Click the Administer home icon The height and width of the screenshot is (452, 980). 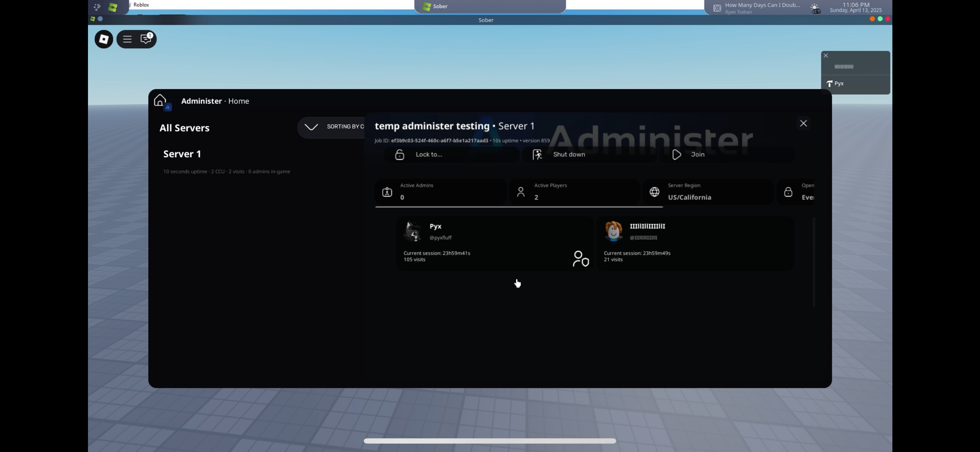pos(160,101)
